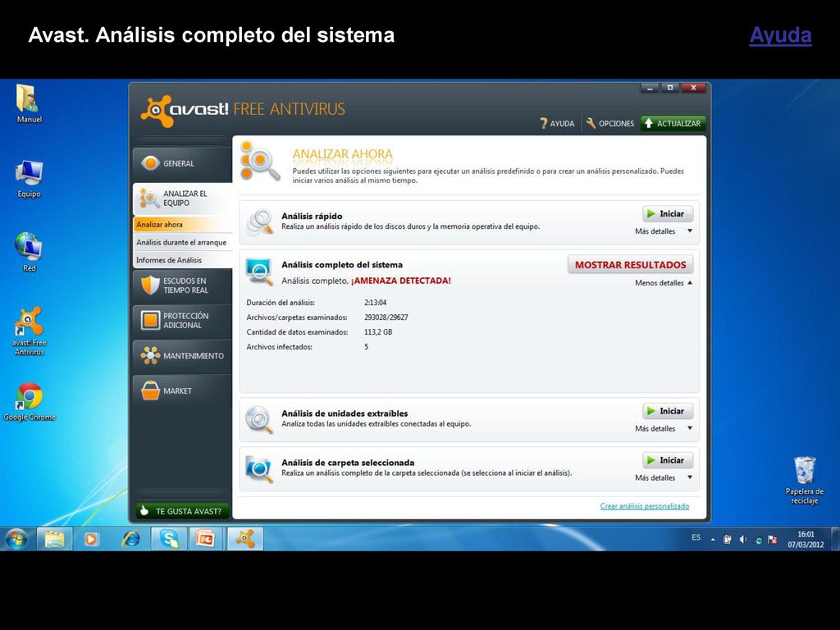Click the Avast taskbar button

pos(244,538)
